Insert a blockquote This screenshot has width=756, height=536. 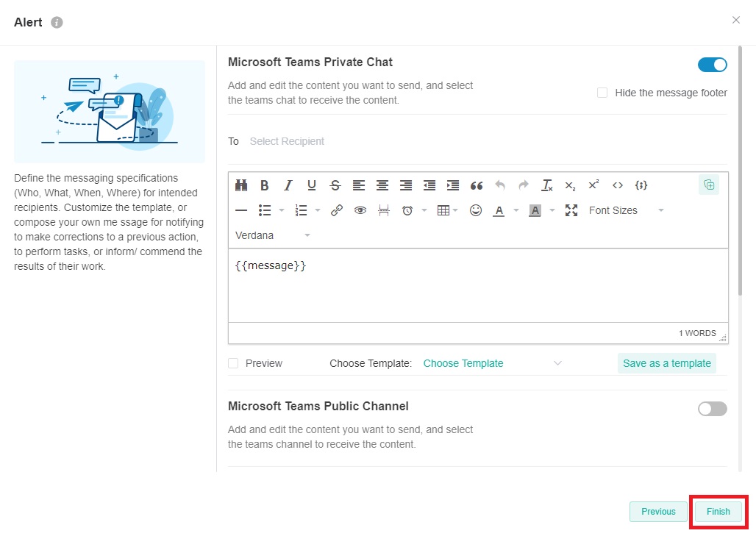[477, 185]
